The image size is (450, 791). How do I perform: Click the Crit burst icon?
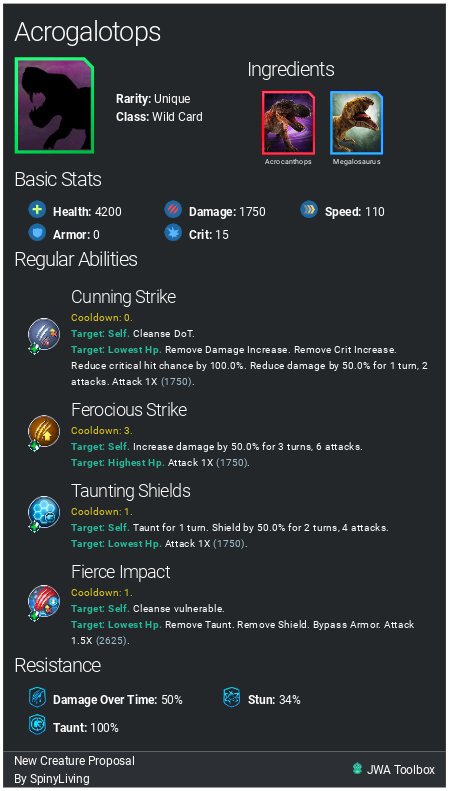[x=173, y=233]
